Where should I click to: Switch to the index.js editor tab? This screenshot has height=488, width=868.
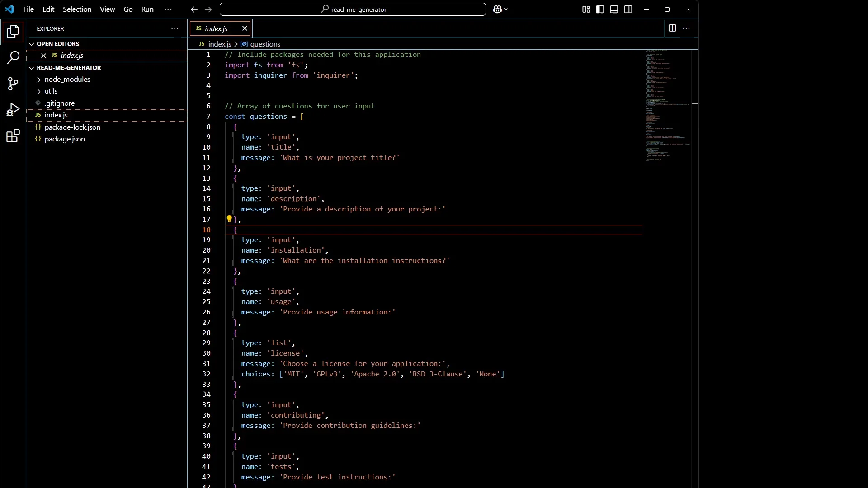pos(217,28)
